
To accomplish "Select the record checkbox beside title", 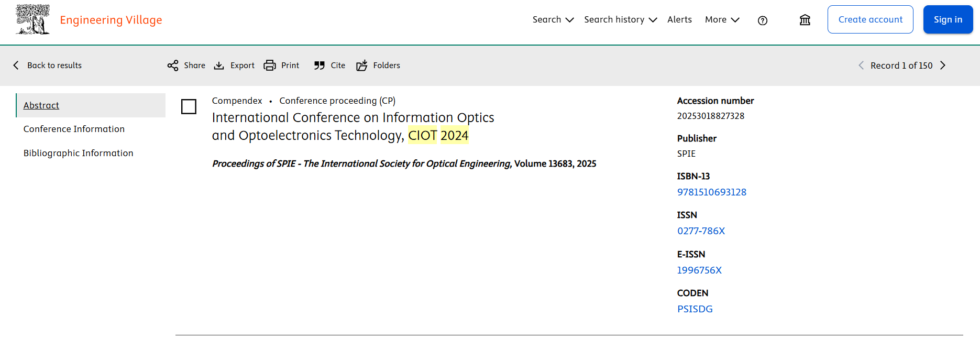I will click(189, 106).
